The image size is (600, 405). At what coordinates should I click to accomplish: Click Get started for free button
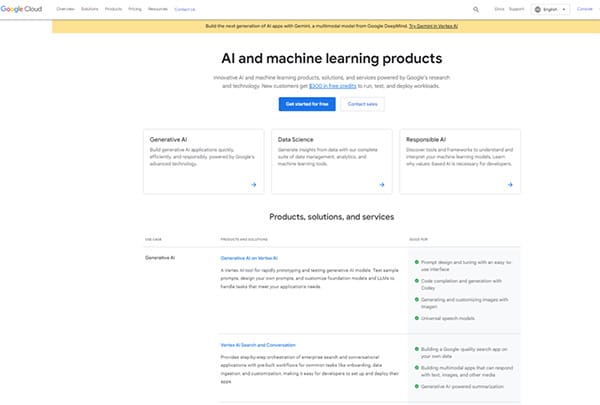[307, 104]
